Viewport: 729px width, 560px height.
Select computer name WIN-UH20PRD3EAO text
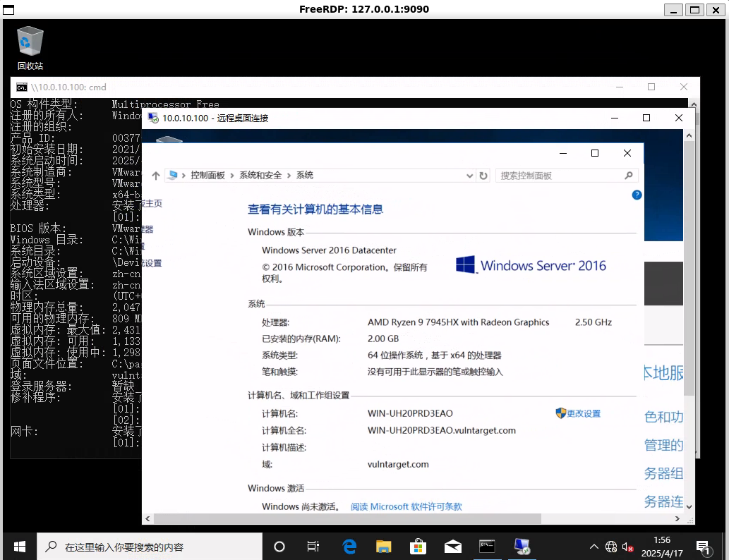(410, 413)
